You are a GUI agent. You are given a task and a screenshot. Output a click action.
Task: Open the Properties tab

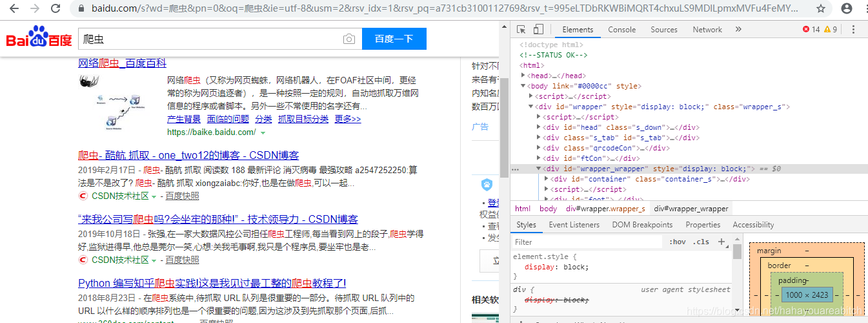coord(703,225)
